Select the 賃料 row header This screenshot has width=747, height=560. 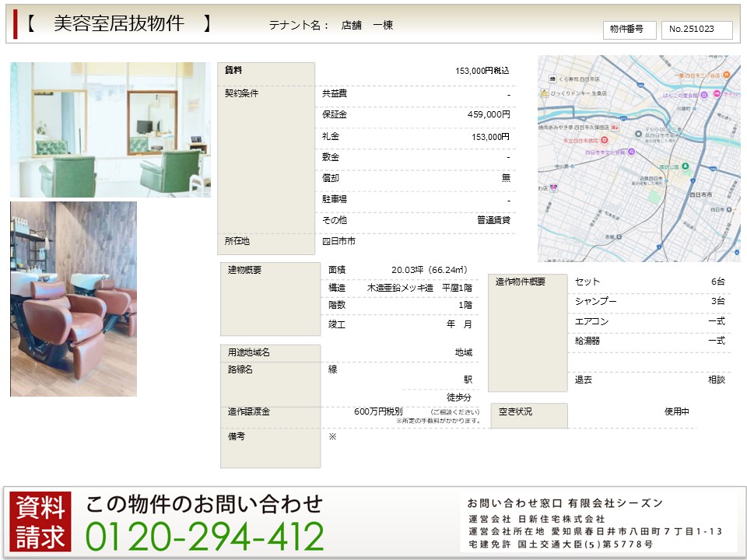(265, 71)
